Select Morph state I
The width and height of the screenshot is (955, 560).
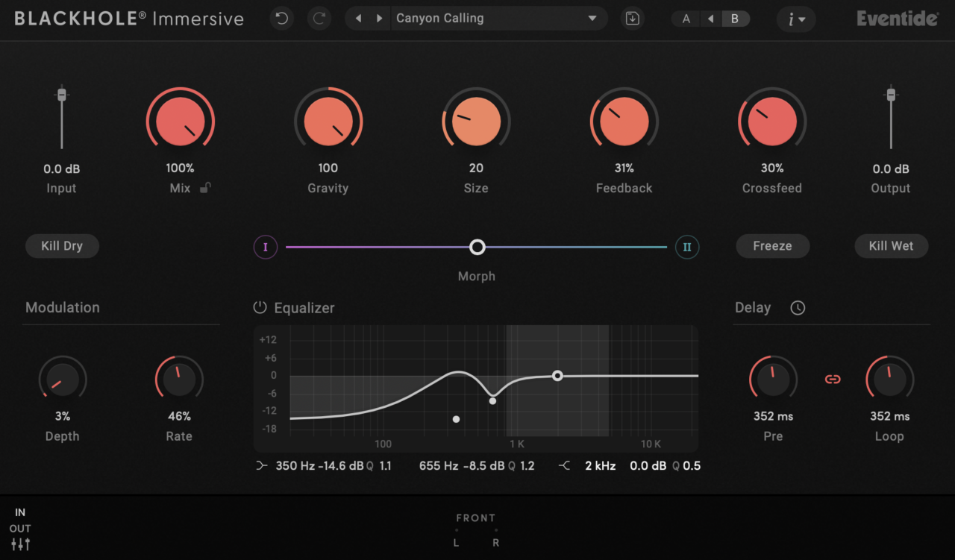266,247
